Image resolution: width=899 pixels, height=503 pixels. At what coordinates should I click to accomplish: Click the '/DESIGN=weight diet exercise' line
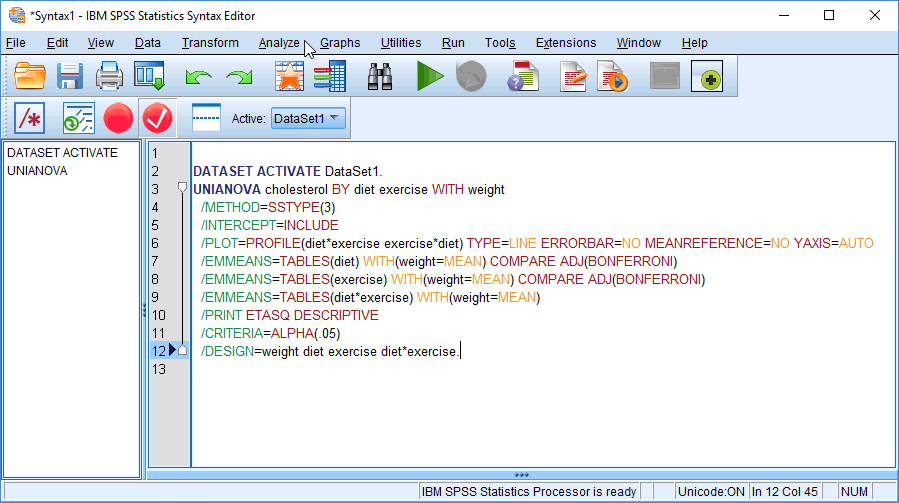pyautogui.click(x=330, y=351)
